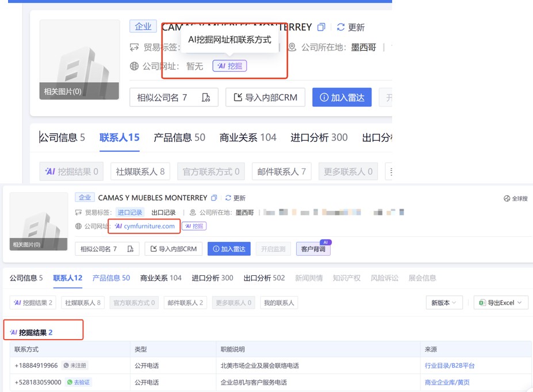This screenshot has height=392, width=533.
Task: Select the 邮件联系人 7 filter
Action: pyautogui.click(x=282, y=171)
